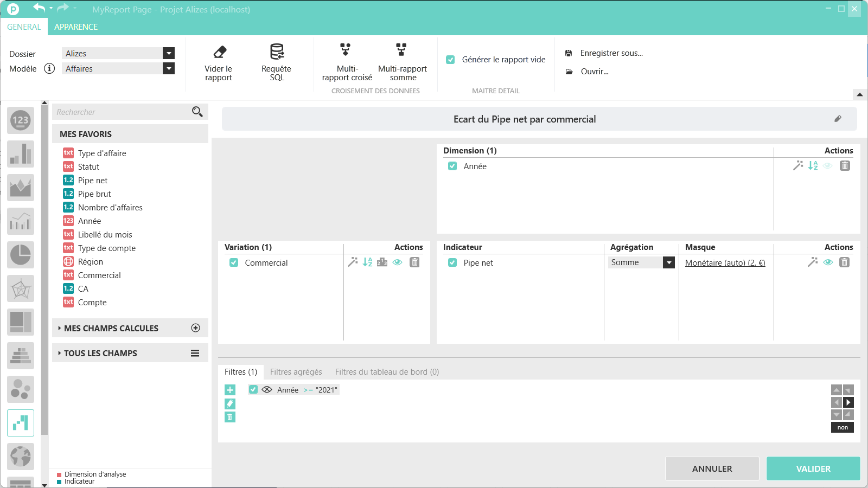Image resolution: width=868 pixels, height=488 pixels.
Task: Click the pencil icon to edit report title
Action: pyautogui.click(x=838, y=119)
